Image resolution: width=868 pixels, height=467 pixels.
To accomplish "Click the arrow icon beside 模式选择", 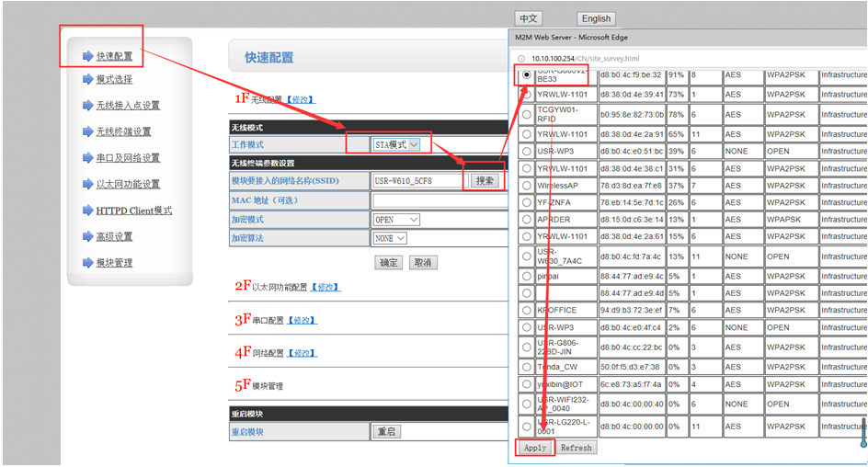I will (x=87, y=79).
